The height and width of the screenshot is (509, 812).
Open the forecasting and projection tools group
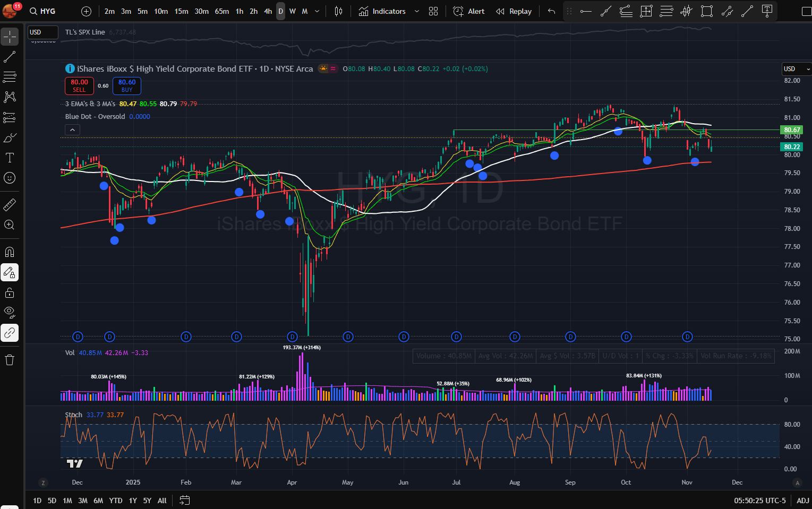point(10,117)
